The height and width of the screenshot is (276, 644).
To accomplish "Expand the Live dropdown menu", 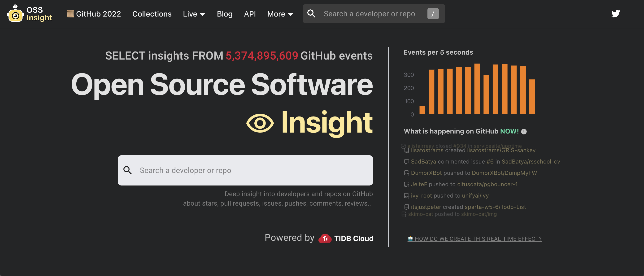I will 194,13.
